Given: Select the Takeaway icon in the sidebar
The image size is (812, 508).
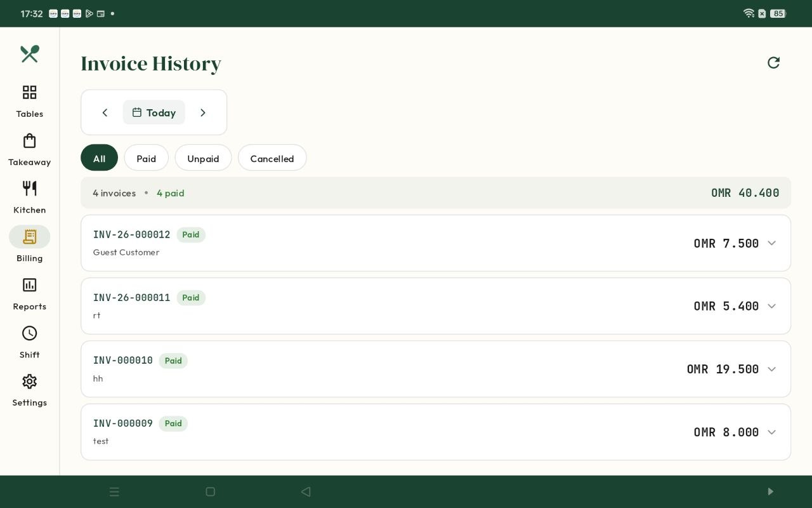Looking at the screenshot, I should pyautogui.click(x=29, y=148).
